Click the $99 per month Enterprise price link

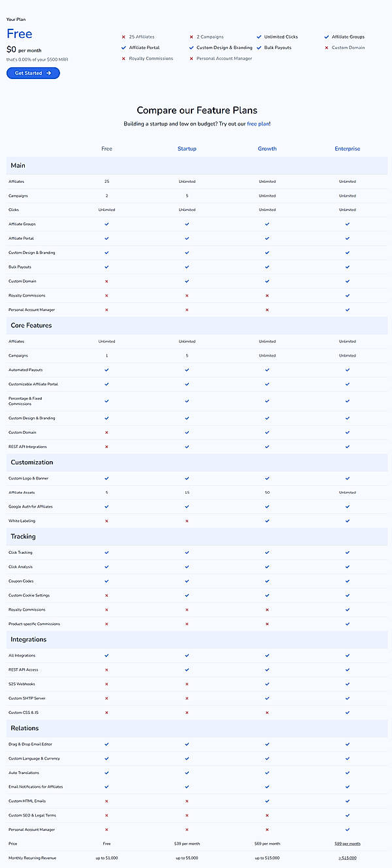(x=347, y=843)
